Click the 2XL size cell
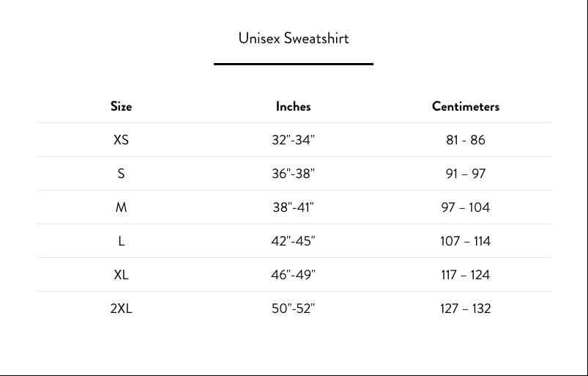Viewport: 588px width, 376px height. (x=121, y=309)
